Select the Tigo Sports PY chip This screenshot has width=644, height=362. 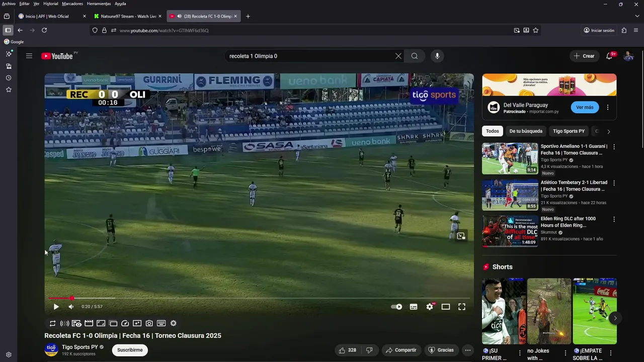569,131
